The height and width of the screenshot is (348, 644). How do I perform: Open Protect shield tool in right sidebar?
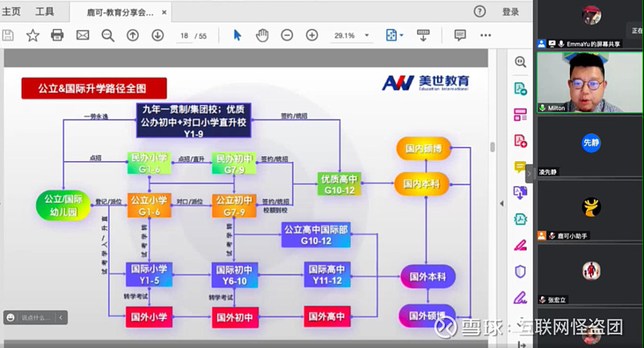tap(520, 271)
